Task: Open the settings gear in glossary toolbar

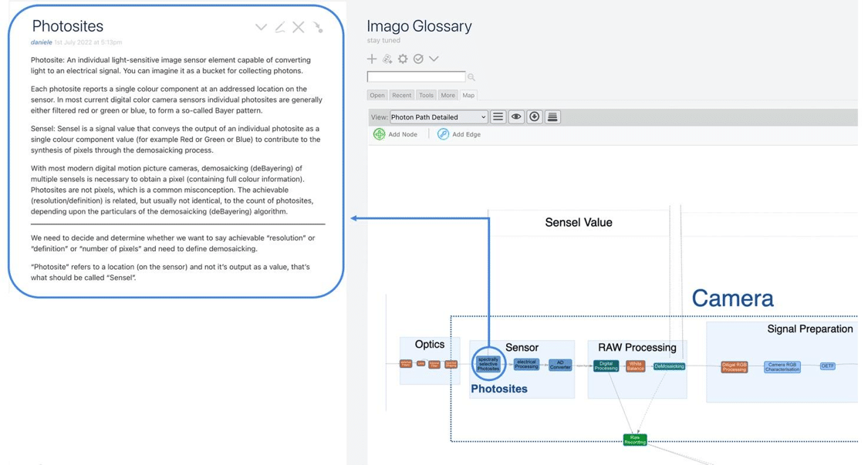Action: pyautogui.click(x=403, y=59)
